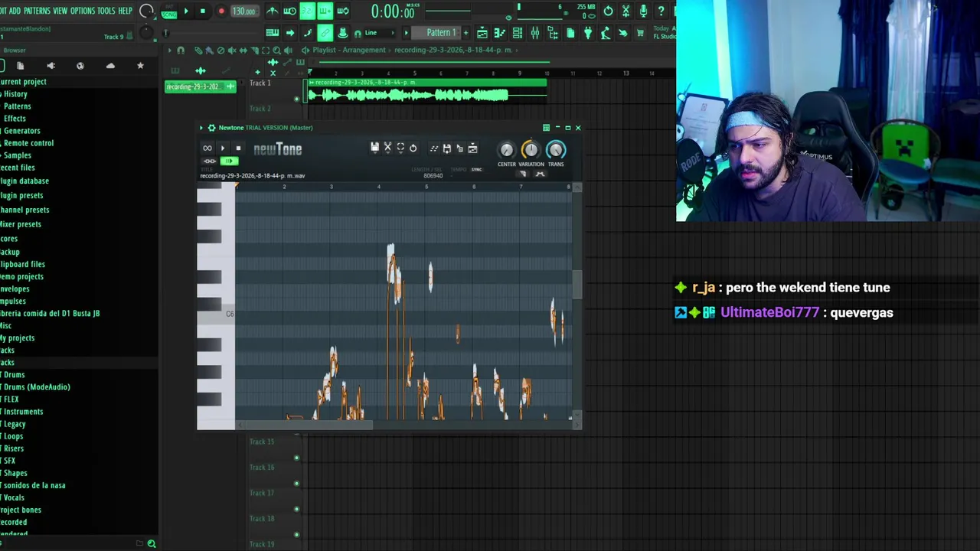Adjust the Newtone VARIATION knob
The width and height of the screenshot is (980, 551).
pos(531,150)
